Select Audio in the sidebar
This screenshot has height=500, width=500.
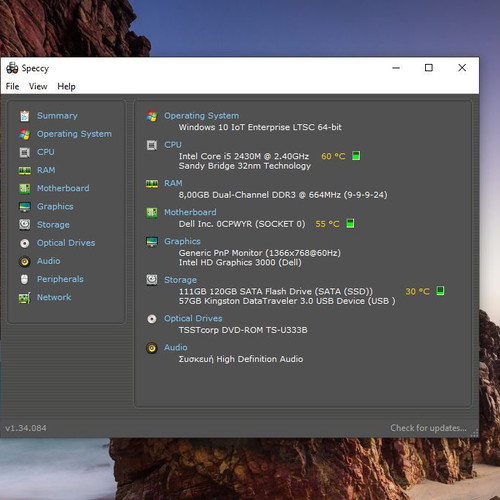[49, 261]
